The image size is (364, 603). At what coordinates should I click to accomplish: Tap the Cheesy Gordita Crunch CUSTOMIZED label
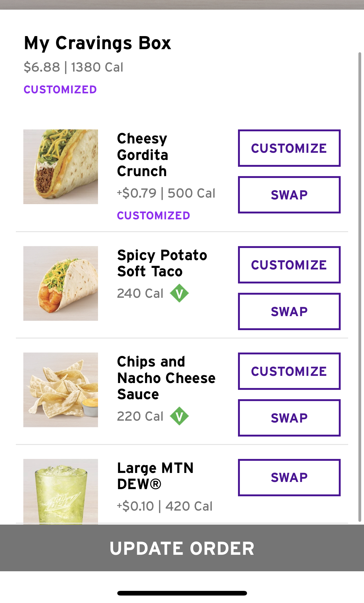[153, 216]
